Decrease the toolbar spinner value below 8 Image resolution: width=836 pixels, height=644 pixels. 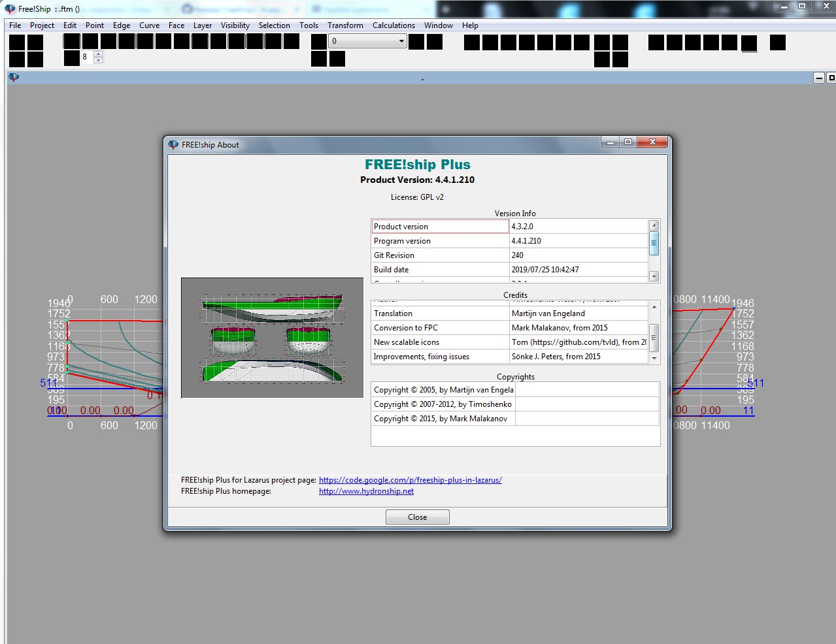[98, 60]
